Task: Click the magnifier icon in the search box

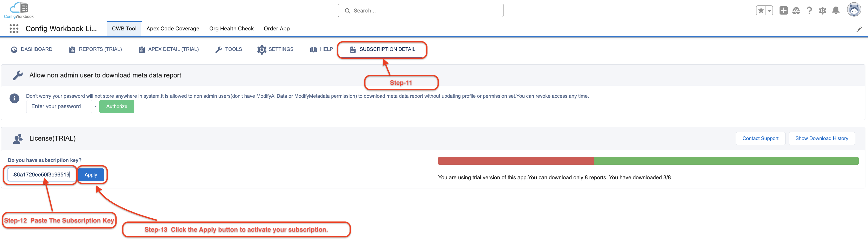Action: (x=347, y=11)
